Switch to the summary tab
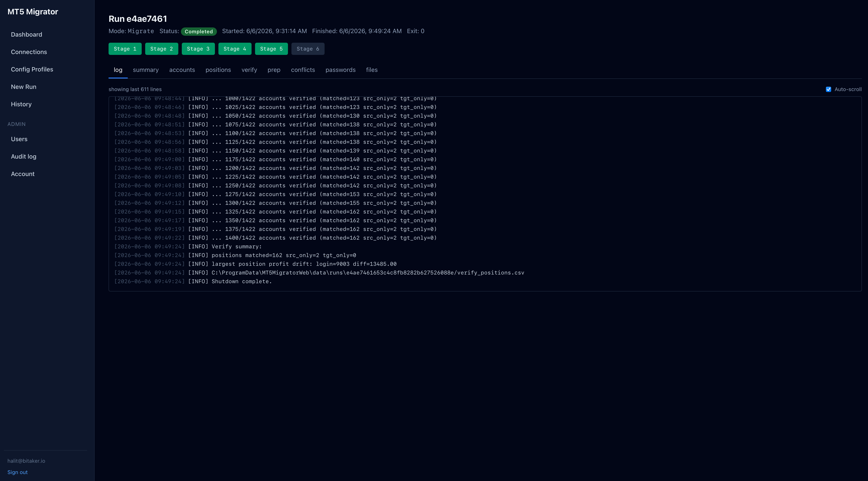 pyautogui.click(x=146, y=70)
